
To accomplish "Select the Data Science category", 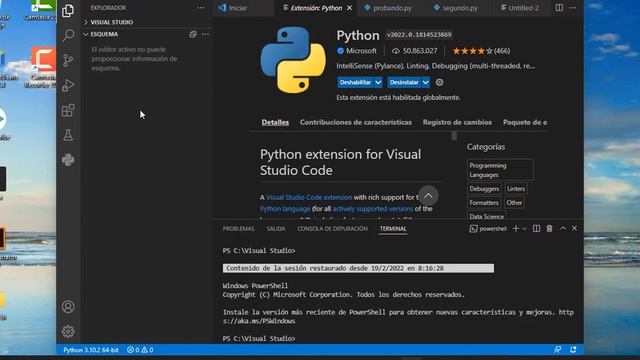I will [487, 216].
